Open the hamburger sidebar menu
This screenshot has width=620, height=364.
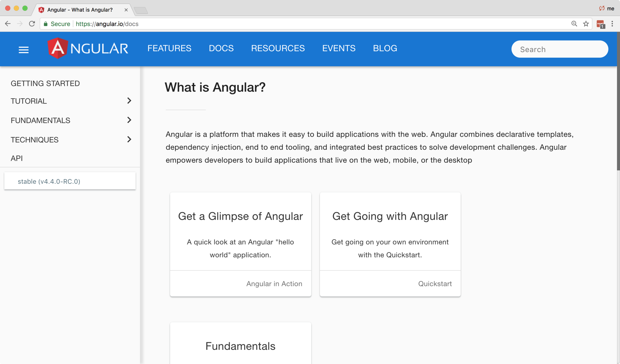[23, 50]
